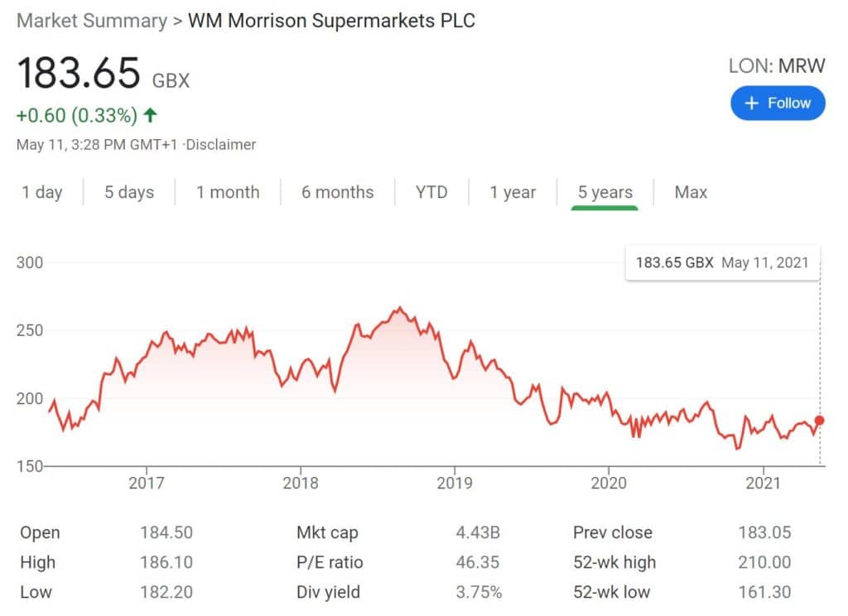The height and width of the screenshot is (616, 848).
Task: Switch to the 5 days chart view
Action: click(x=129, y=192)
